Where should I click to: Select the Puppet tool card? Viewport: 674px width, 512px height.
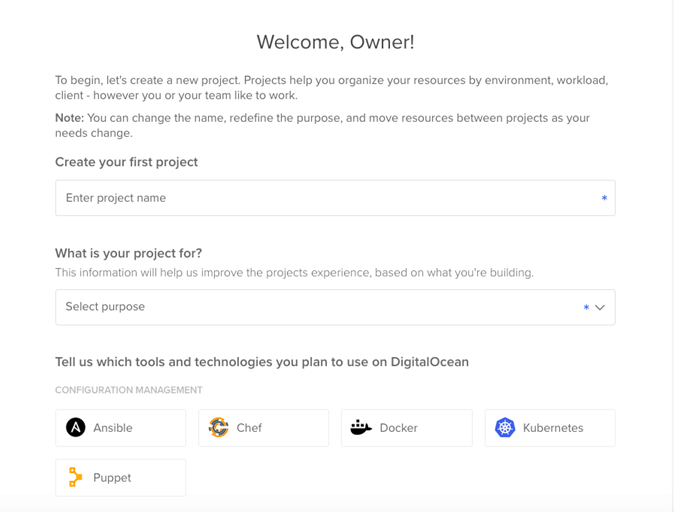click(x=121, y=478)
